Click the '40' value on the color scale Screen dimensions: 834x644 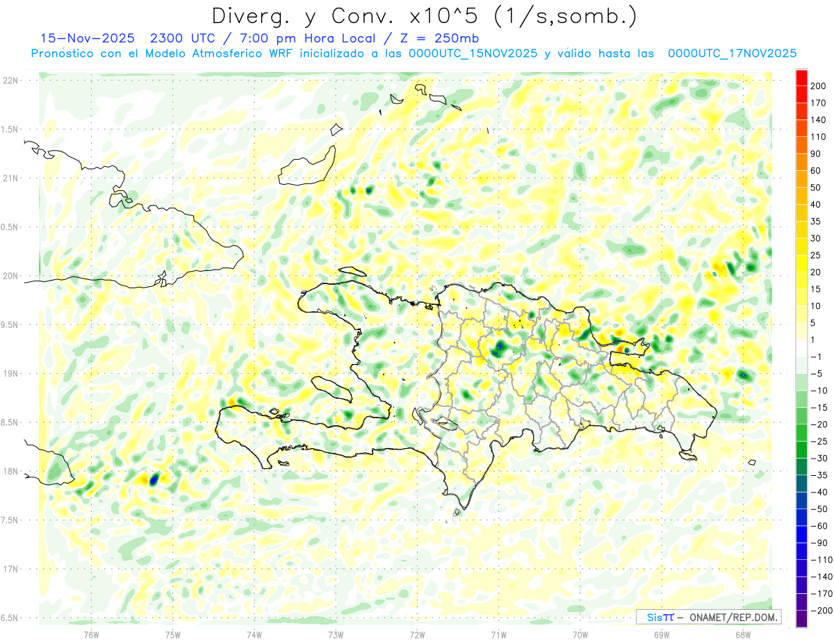[816, 204]
